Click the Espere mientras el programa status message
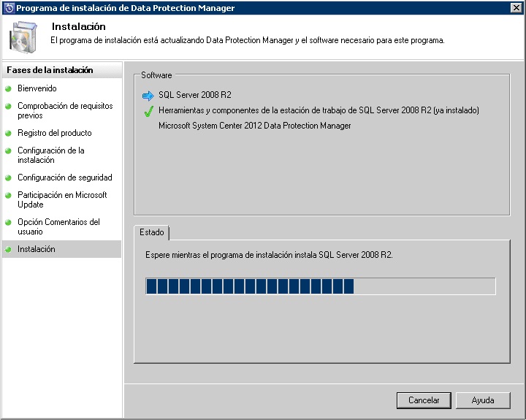Image resolution: width=526 pixels, height=420 pixels. (269, 255)
